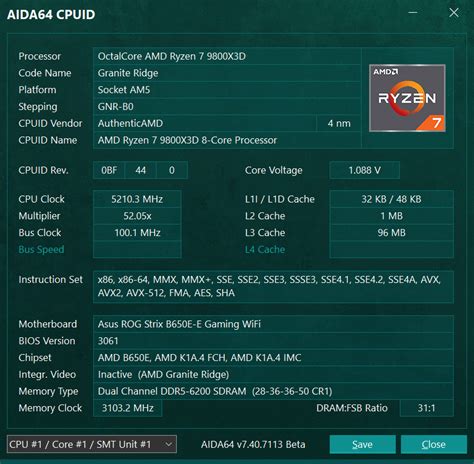Viewport: 474px width, 464px height.
Task: Select the CPUID Rev. 0BF box
Action: coord(109,170)
